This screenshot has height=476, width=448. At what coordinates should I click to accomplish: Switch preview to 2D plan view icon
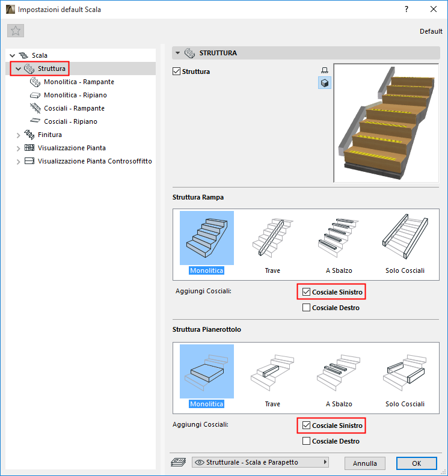point(324,70)
